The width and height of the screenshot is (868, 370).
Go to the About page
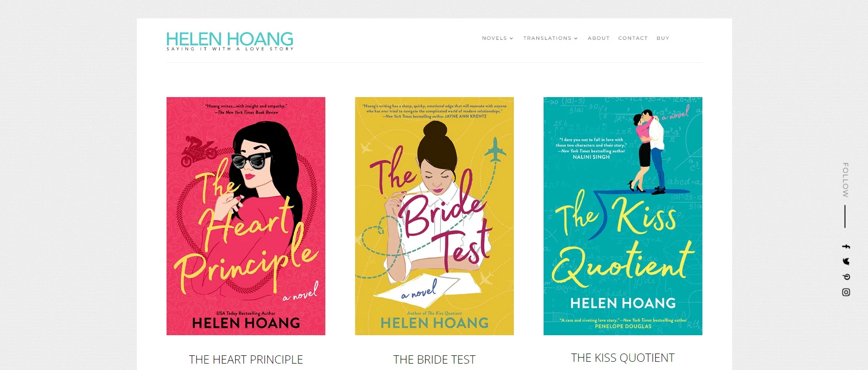point(598,38)
